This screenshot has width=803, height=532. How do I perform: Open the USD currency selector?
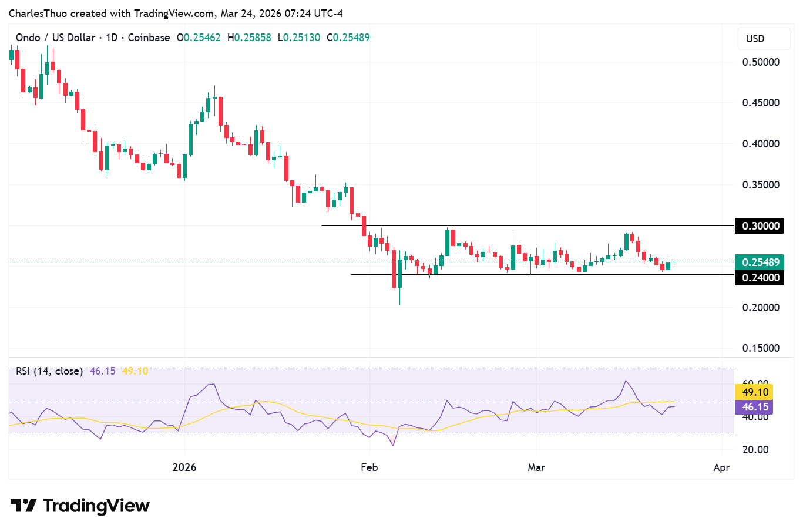(x=755, y=39)
